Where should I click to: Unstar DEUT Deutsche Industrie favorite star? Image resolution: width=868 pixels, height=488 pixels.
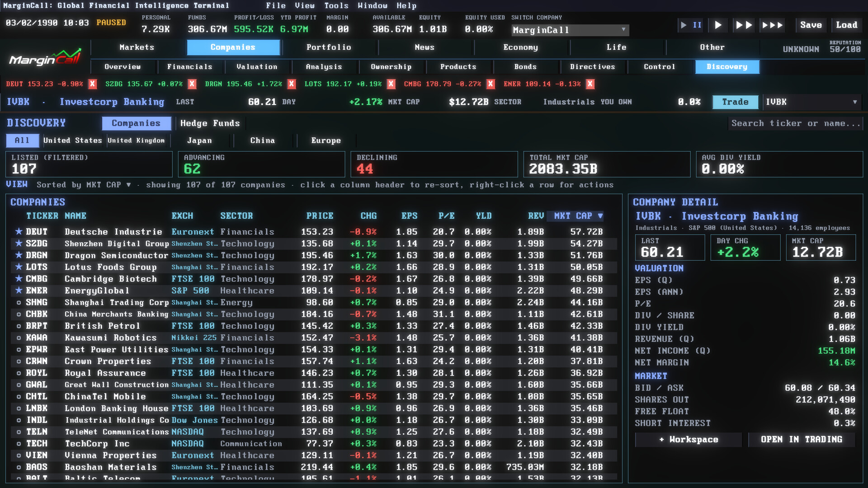pos(19,231)
